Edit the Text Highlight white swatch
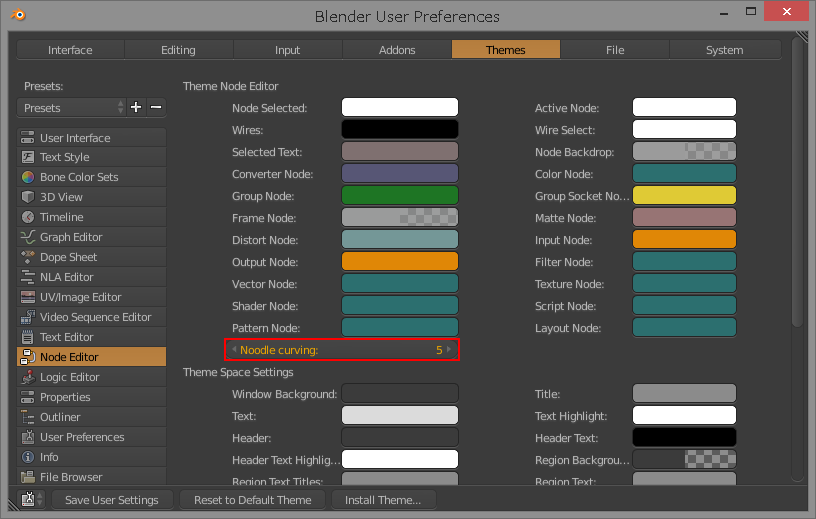 [x=684, y=415]
